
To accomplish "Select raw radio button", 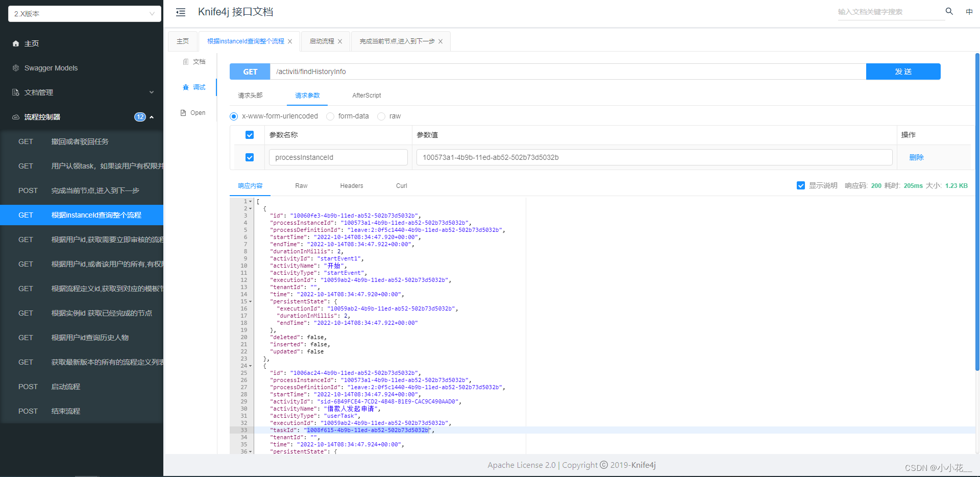I will tap(381, 116).
